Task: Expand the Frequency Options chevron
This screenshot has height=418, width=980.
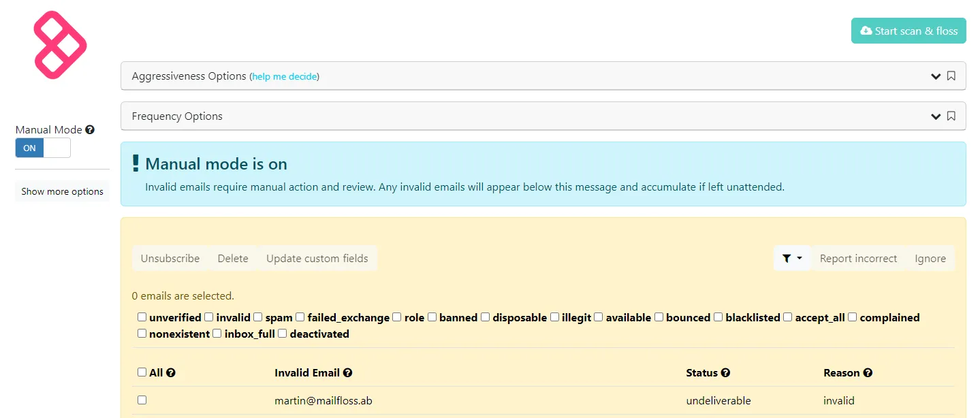Action: click(936, 116)
